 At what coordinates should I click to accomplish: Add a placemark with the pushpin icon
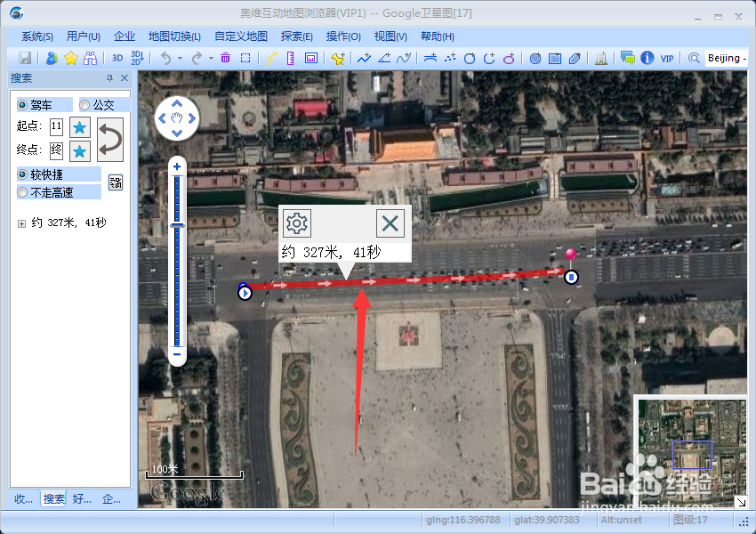pos(337,59)
